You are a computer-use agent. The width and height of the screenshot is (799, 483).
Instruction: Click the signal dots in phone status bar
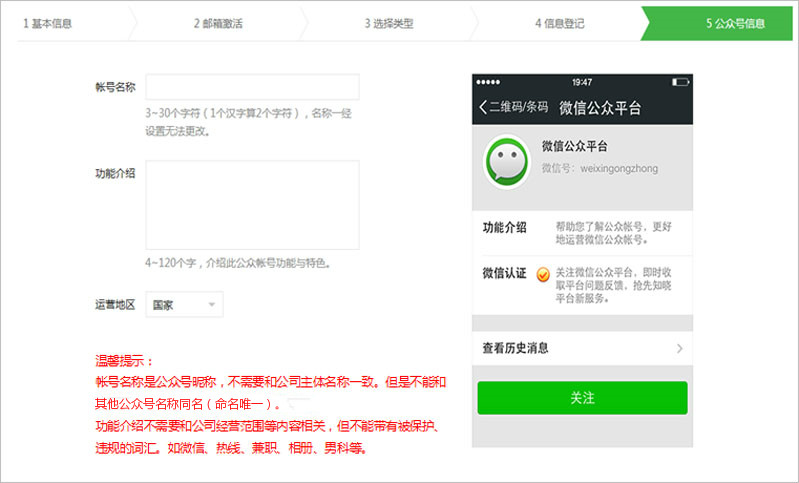(x=489, y=82)
